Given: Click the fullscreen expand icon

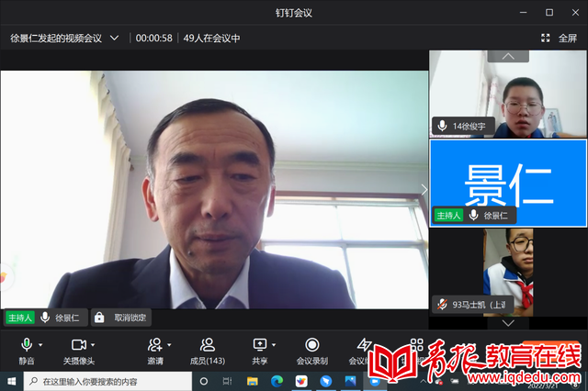Looking at the screenshot, I should tap(545, 38).
